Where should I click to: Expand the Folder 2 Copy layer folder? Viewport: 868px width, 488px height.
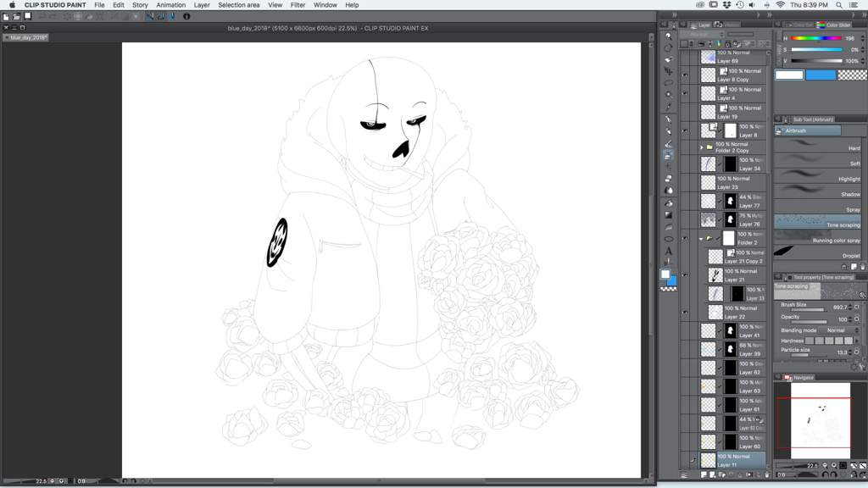coord(701,147)
